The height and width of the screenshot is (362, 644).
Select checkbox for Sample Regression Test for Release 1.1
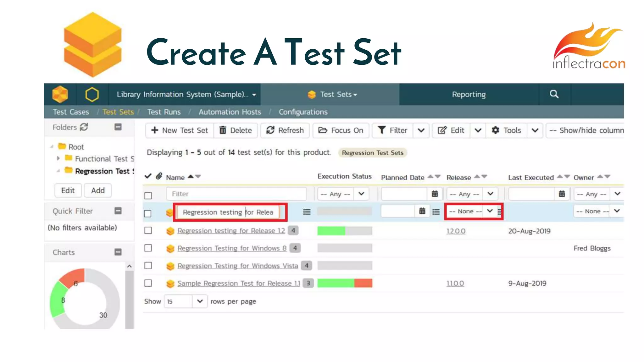click(x=148, y=283)
